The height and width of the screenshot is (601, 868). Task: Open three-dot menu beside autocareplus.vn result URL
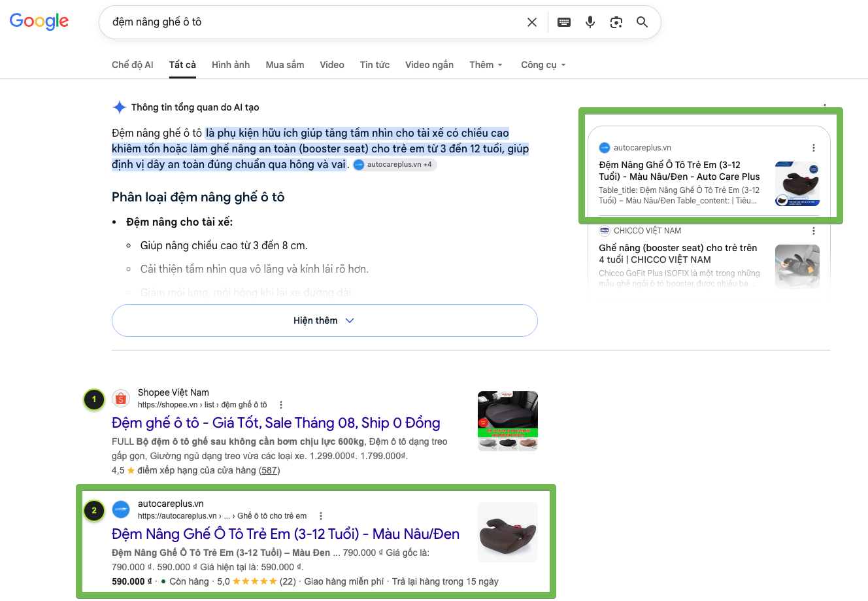pyautogui.click(x=321, y=516)
